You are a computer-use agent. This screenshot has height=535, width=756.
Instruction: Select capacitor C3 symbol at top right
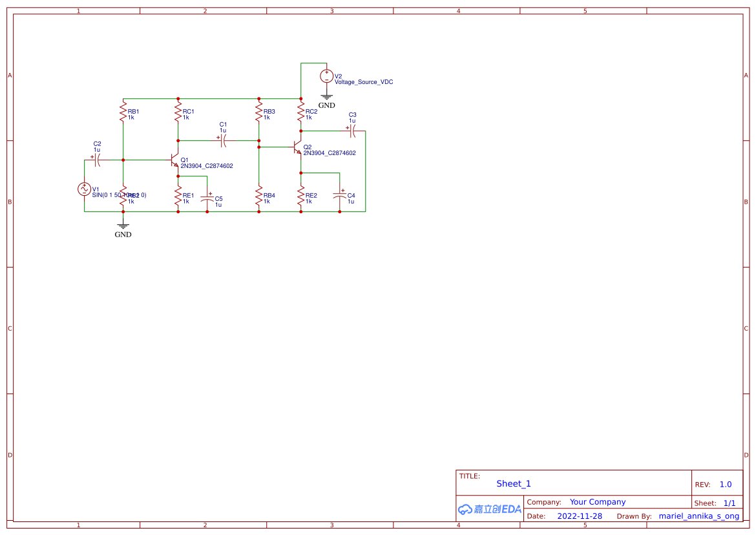click(x=351, y=131)
